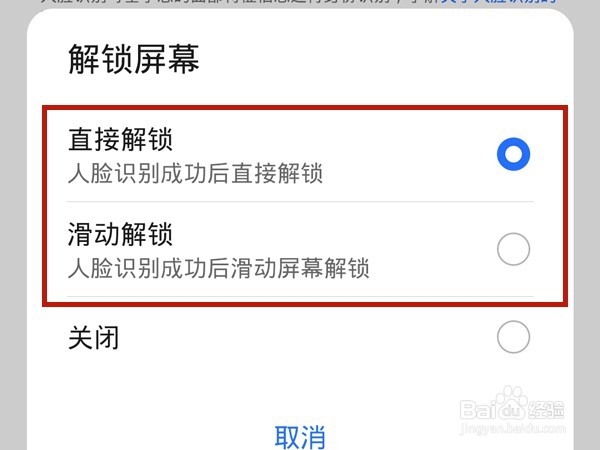Tap the 取消 button
This screenshot has width=600, height=450.
300,437
